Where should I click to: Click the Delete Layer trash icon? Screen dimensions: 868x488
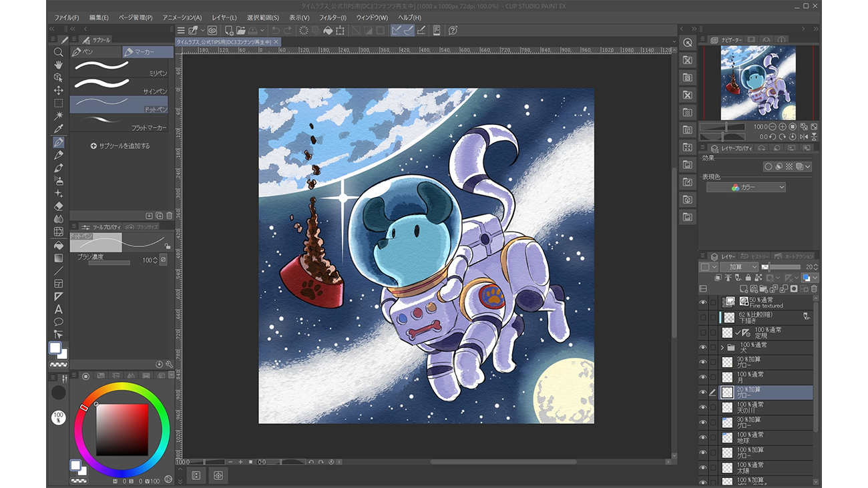(x=814, y=289)
